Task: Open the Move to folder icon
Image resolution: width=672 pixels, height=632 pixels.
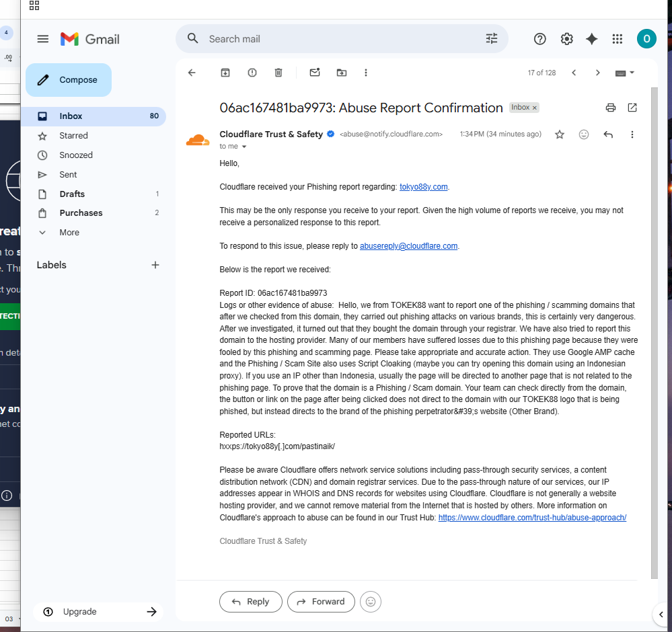Action: tap(342, 73)
